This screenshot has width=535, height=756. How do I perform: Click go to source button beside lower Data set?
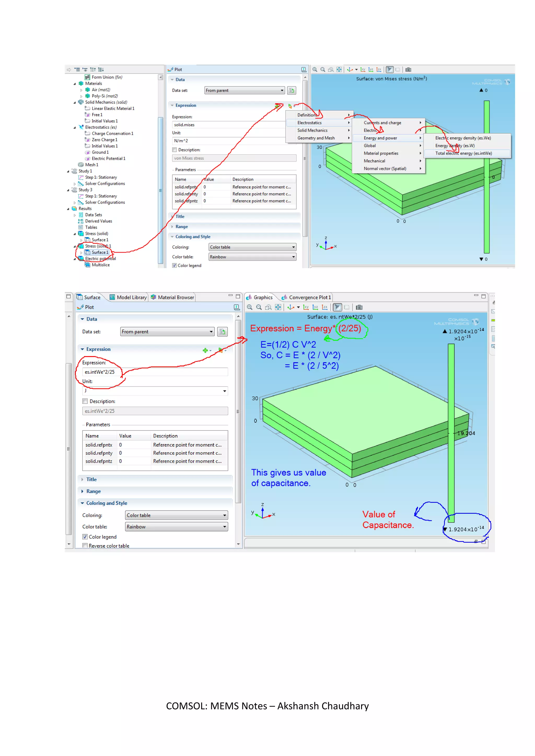click(x=223, y=332)
